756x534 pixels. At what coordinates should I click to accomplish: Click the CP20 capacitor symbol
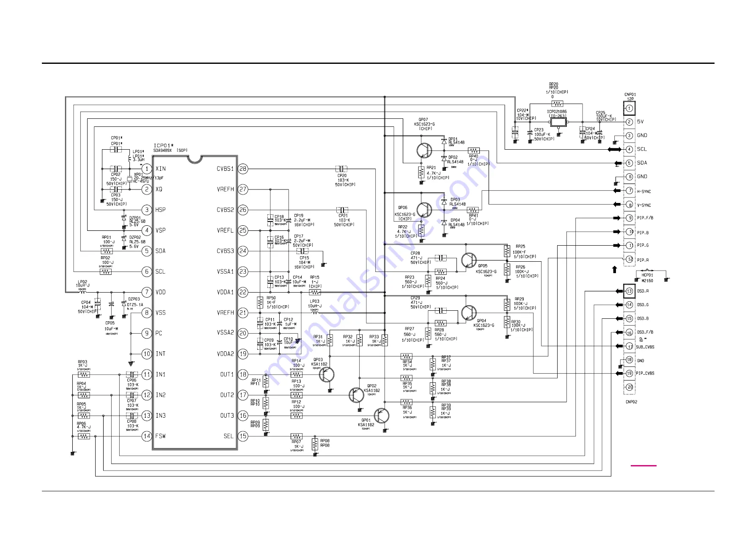click(341, 169)
